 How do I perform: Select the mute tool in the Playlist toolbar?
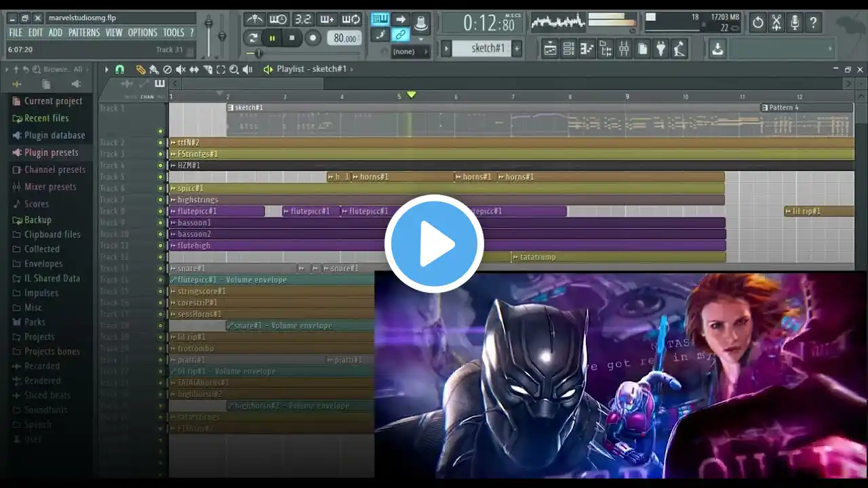pos(181,69)
